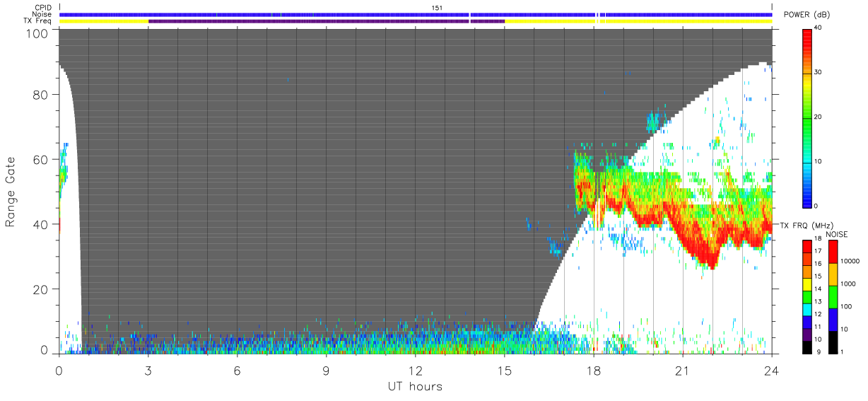Click the x-axis tick label '6'
This screenshot has height=401, width=868.
[x=237, y=370]
